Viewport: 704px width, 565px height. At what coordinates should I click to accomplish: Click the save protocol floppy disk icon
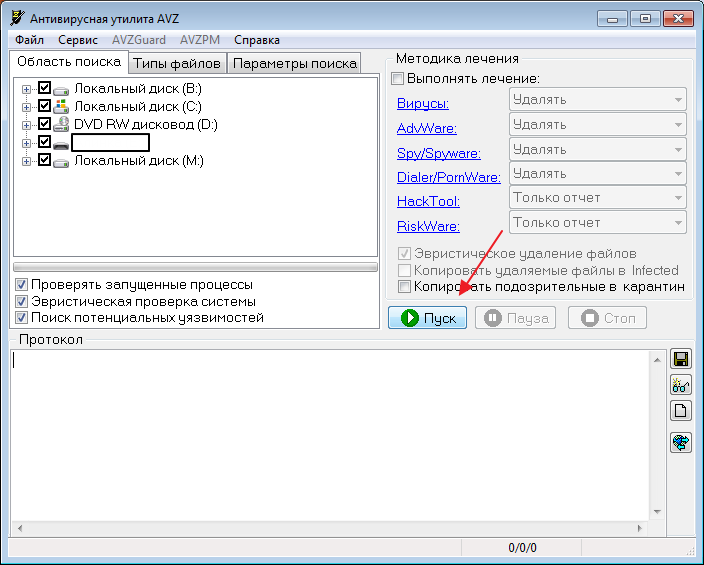[681, 360]
